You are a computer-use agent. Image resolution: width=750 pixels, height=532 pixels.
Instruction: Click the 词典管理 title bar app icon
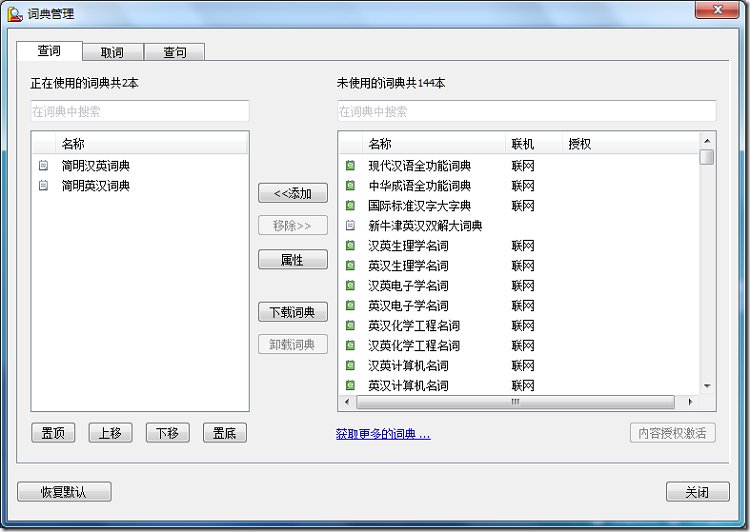tap(15, 14)
